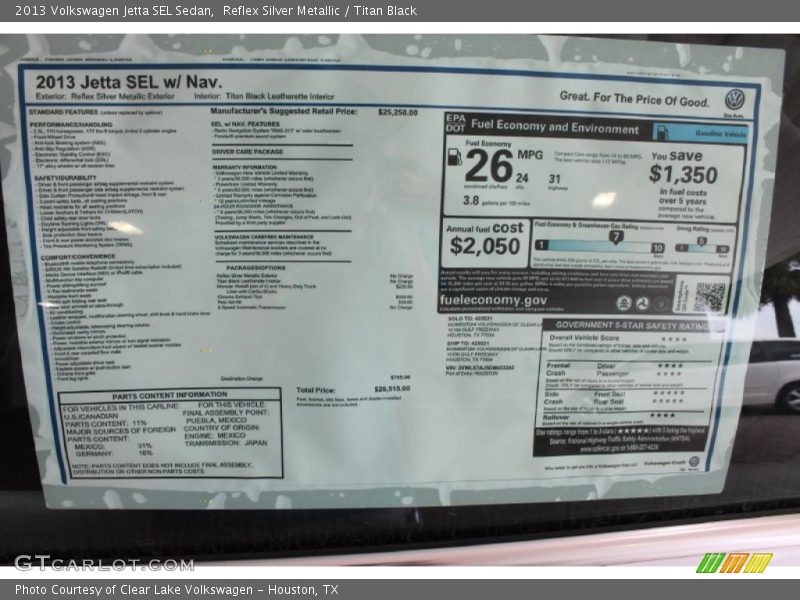The image size is (800, 600).
Task: Click the GTCarLot.com watermark
Action: pos(90,563)
